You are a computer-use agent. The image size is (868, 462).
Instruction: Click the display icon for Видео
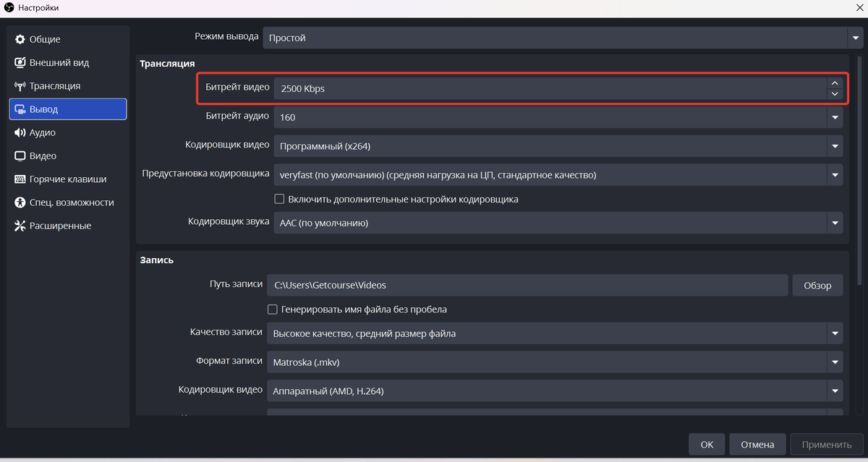[x=20, y=156]
